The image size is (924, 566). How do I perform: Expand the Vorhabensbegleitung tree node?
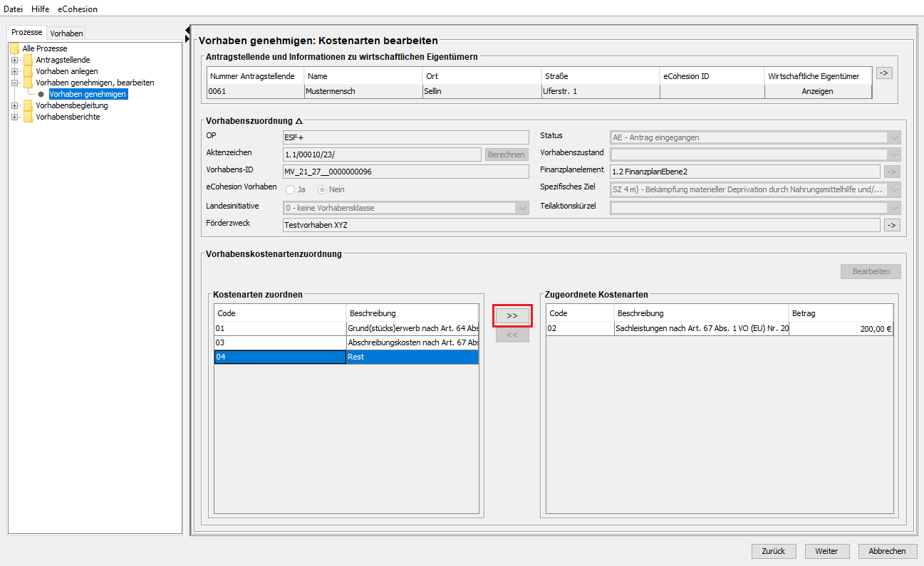coord(14,105)
